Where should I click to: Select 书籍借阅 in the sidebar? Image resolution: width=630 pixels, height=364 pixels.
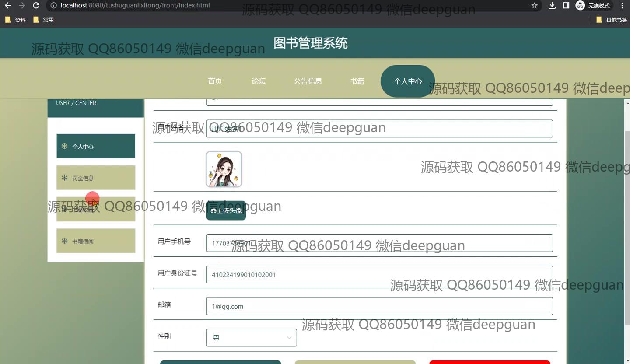96,241
